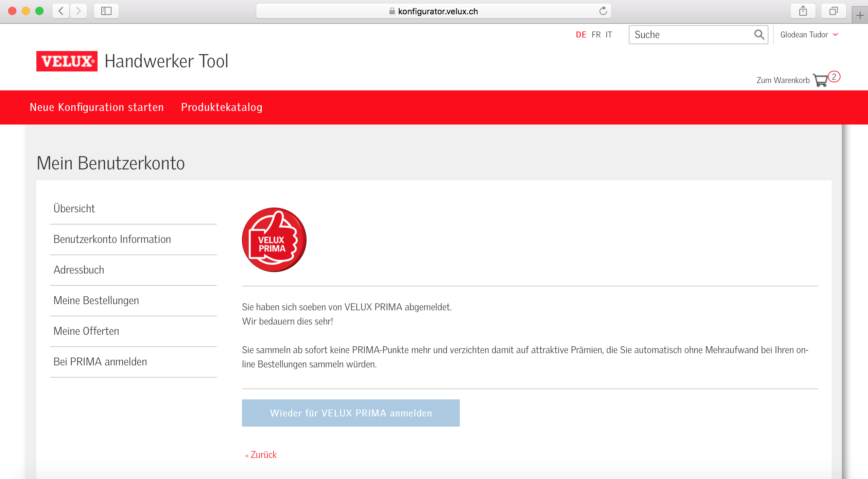Click the address bar URL field
Image resolution: width=868 pixels, height=479 pixels.
click(x=433, y=11)
